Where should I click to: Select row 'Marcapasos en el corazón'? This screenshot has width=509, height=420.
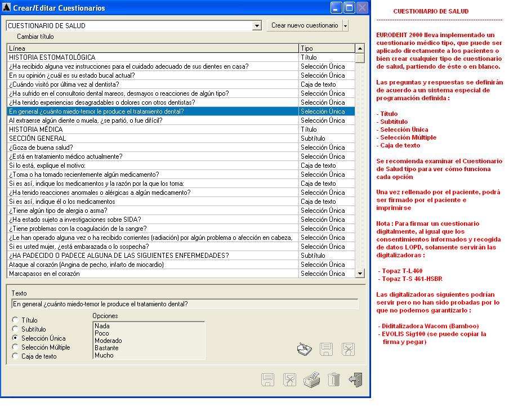181,274
